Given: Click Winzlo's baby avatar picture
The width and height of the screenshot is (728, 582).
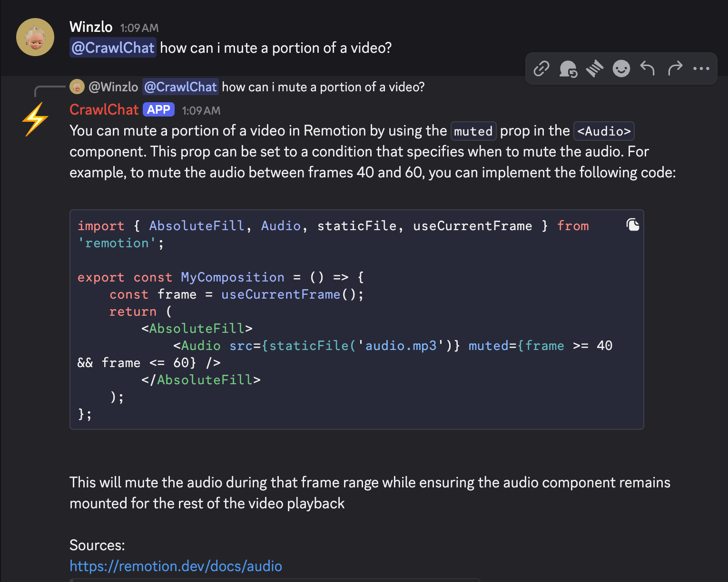Looking at the screenshot, I should pos(35,37).
